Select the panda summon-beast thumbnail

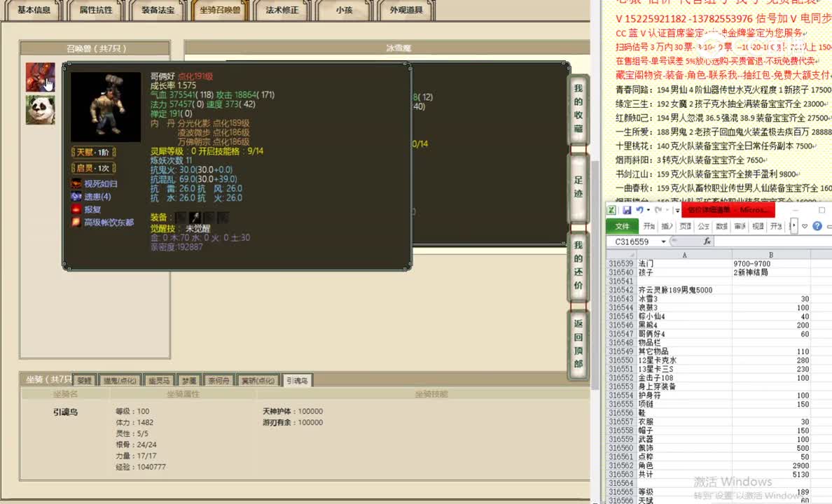(41, 111)
